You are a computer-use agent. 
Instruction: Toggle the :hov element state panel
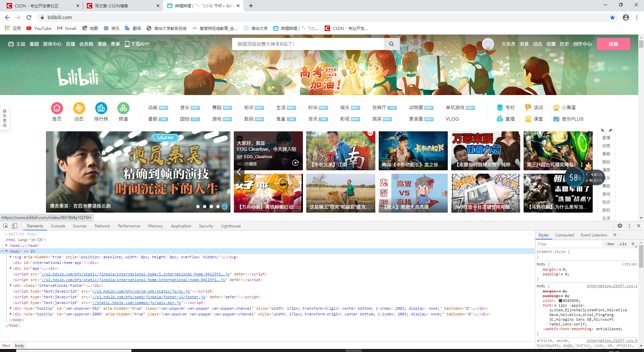(x=610, y=244)
